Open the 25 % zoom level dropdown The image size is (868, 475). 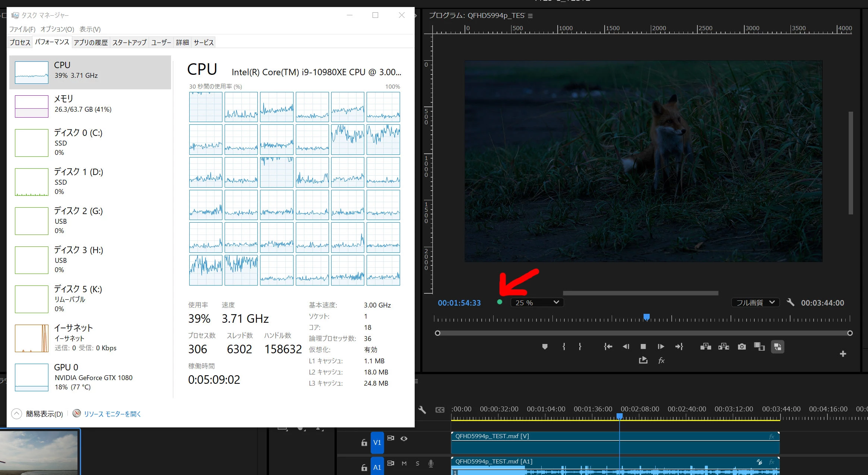[x=537, y=303]
